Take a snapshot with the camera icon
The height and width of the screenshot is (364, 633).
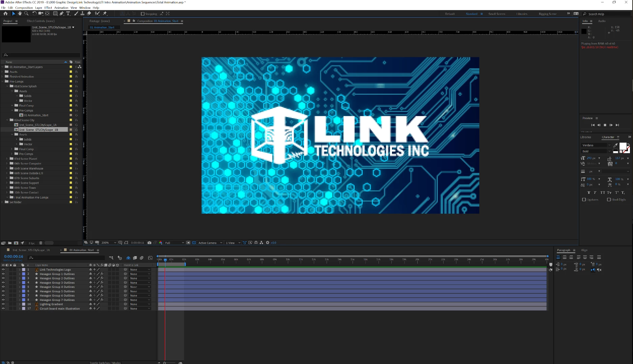coord(149,243)
